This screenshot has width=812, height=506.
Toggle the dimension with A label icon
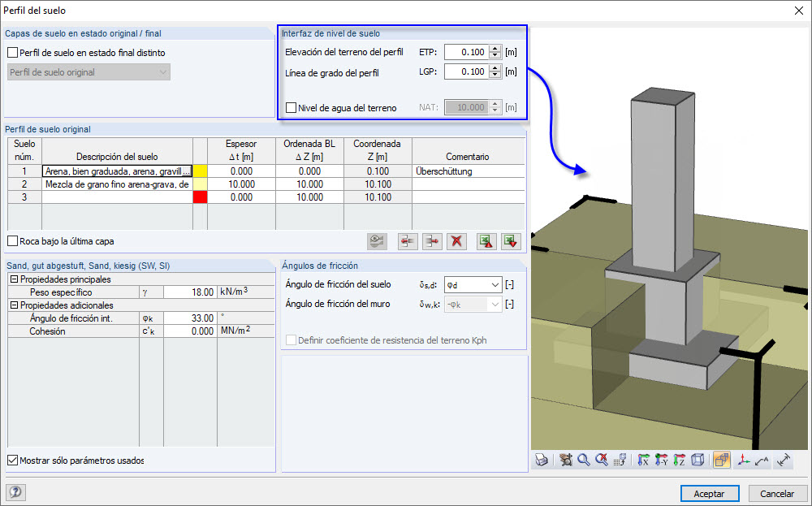(x=762, y=460)
